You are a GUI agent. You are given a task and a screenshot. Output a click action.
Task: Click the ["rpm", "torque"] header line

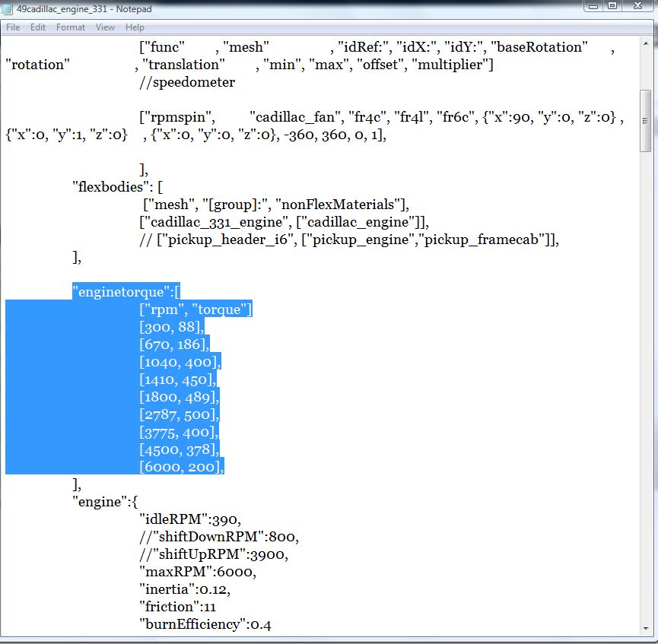(195, 309)
